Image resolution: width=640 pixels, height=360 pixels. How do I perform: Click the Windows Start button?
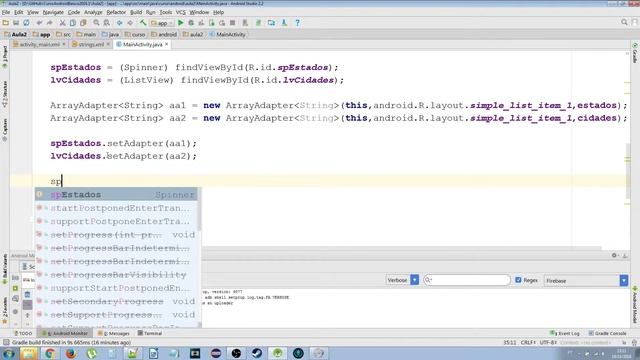8,353
